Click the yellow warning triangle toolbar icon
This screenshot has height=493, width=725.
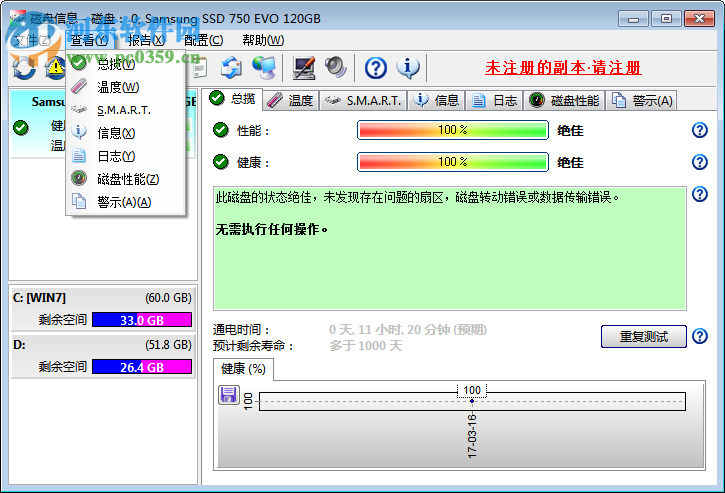(55, 68)
